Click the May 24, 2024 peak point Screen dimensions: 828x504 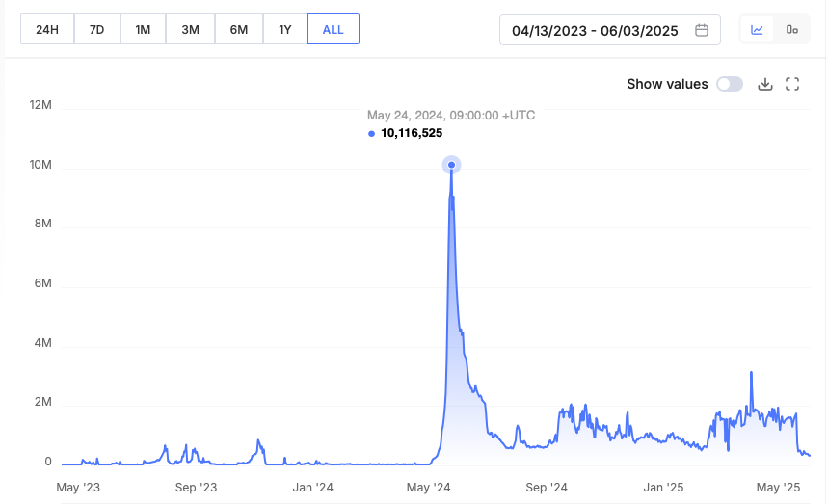(x=451, y=165)
